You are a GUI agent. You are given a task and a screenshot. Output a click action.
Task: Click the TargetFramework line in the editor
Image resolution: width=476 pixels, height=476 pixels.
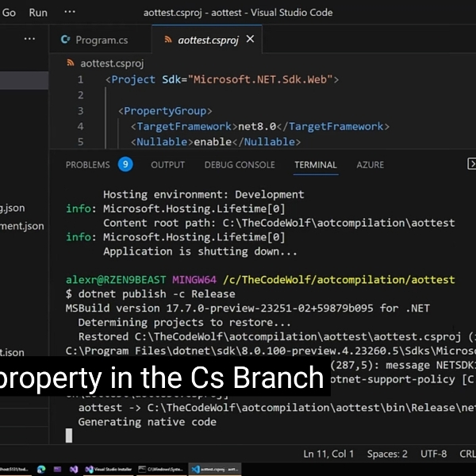(259, 126)
